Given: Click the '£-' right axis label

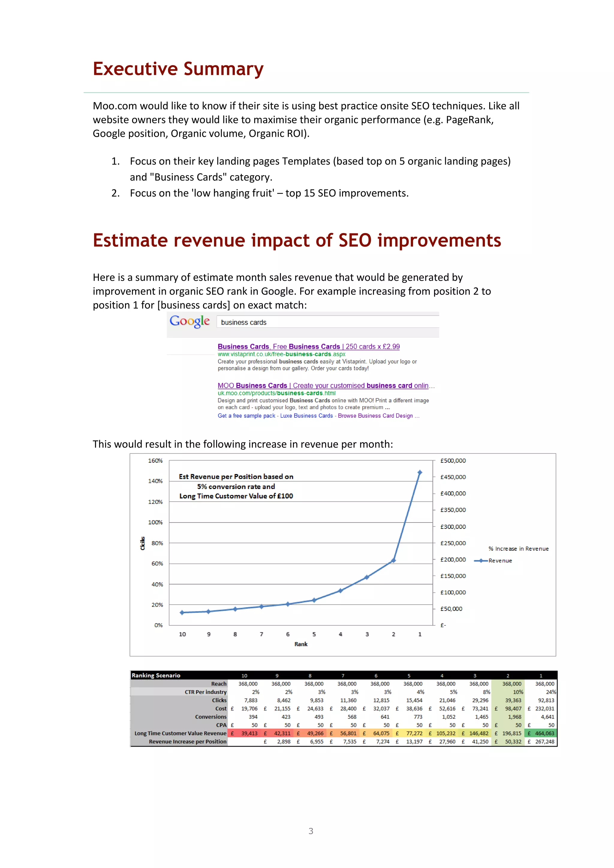Looking at the screenshot, I should pyautogui.click(x=443, y=625).
